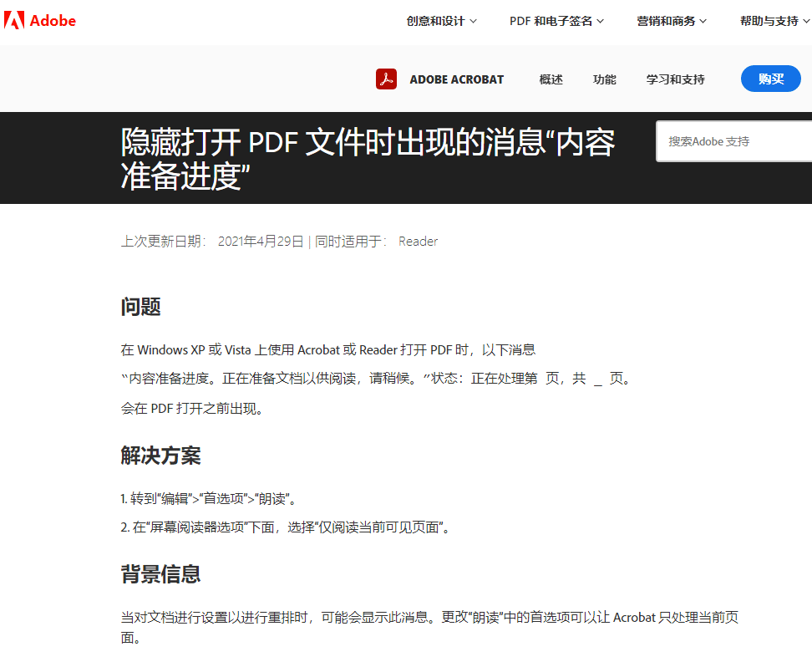Click the Adobe wordmark text in header

click(53, 20)
